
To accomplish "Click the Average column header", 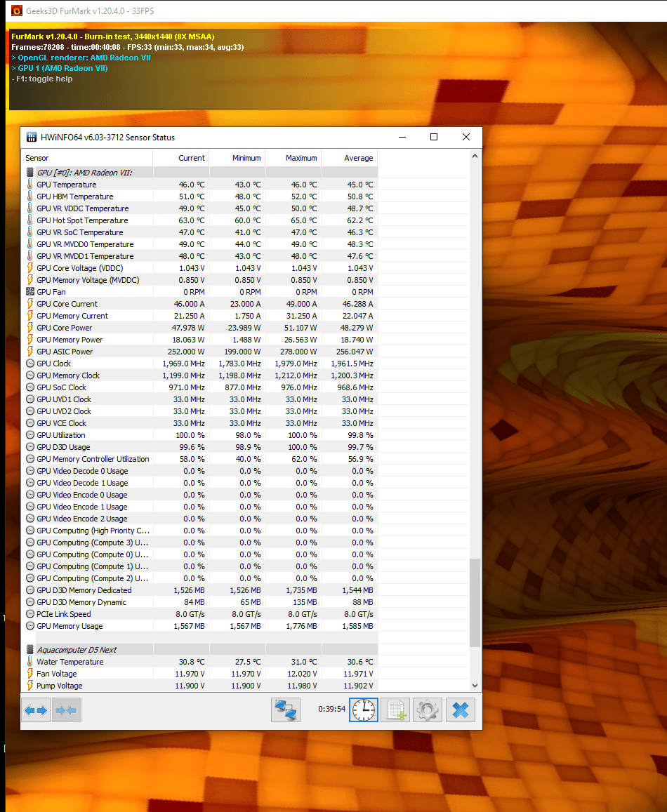I will tap(350, 158).
